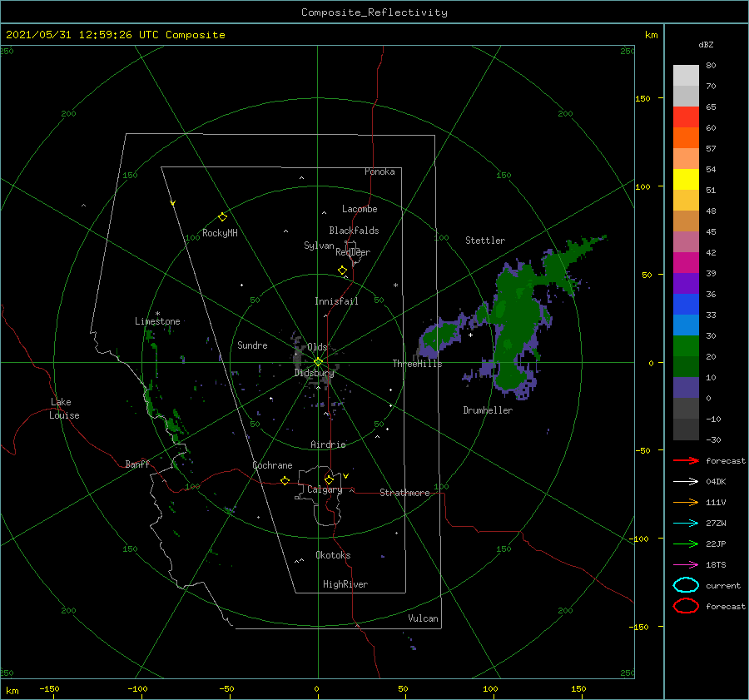The height and width of the screenshot is (700, 749).
Task: Click the cyan current ellipse in legend
Action: tap(686, 585)
